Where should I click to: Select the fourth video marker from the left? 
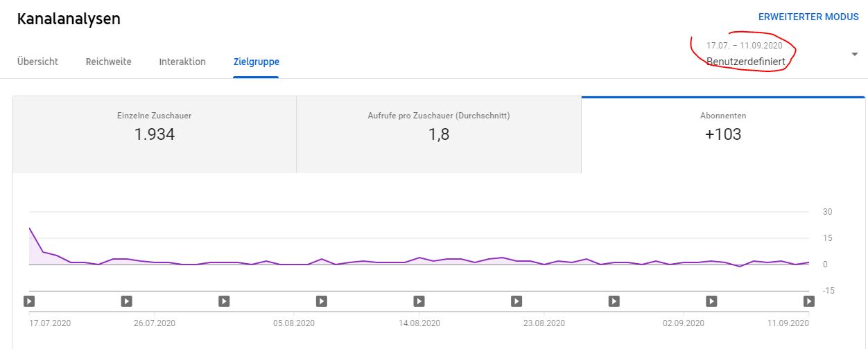(x=322, y=301)
